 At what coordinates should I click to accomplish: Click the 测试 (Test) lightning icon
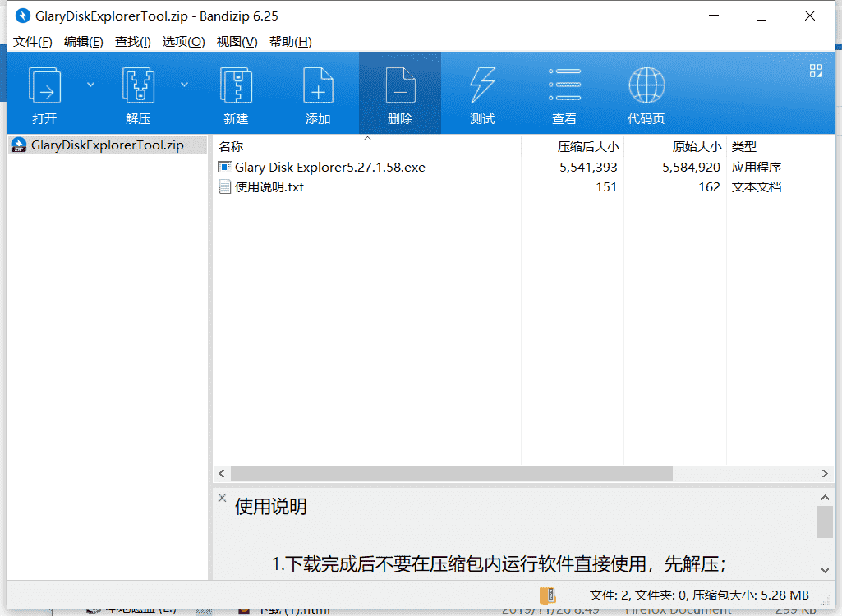pyautogui.click(x=482, y=85)
